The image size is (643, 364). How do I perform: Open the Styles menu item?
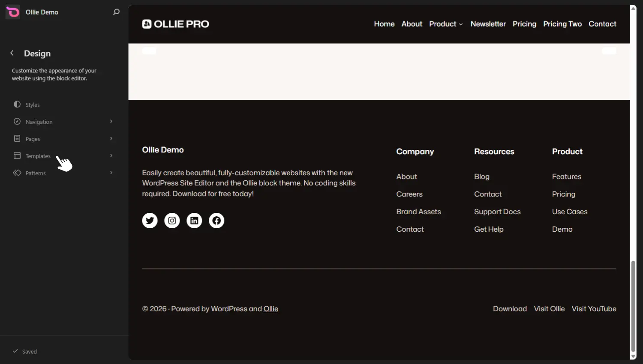coord(63,104)
